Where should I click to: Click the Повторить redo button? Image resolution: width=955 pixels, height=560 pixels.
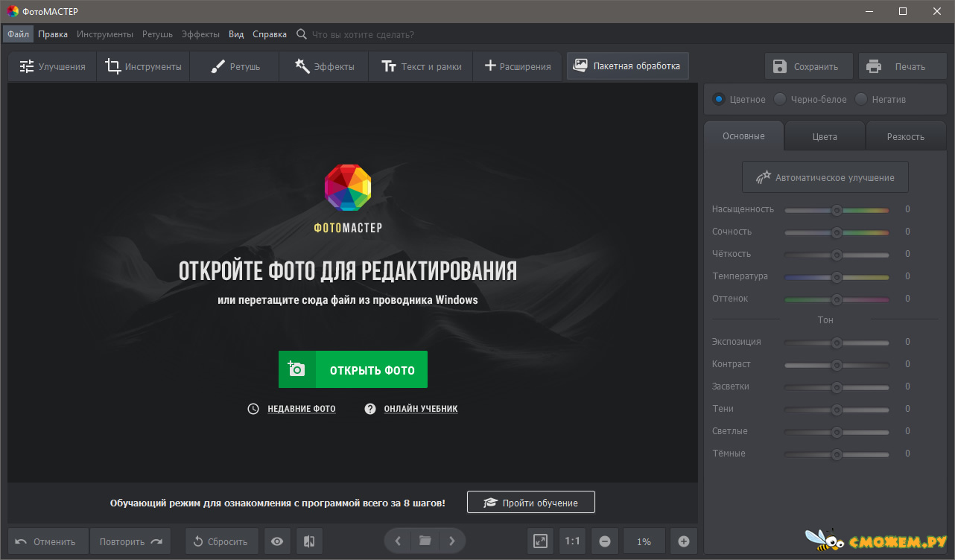[130, 541]
